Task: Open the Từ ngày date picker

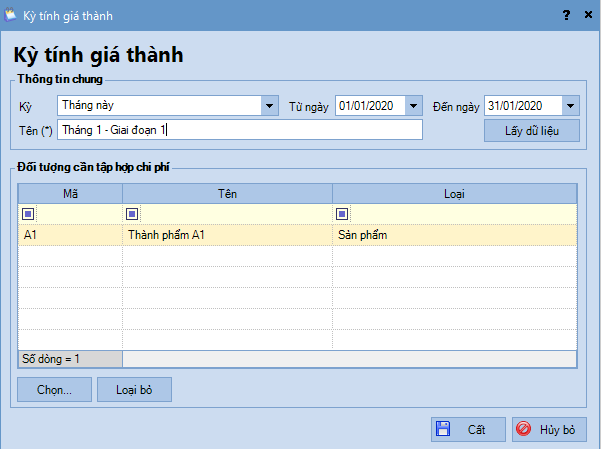Action: tap(415, 105)
